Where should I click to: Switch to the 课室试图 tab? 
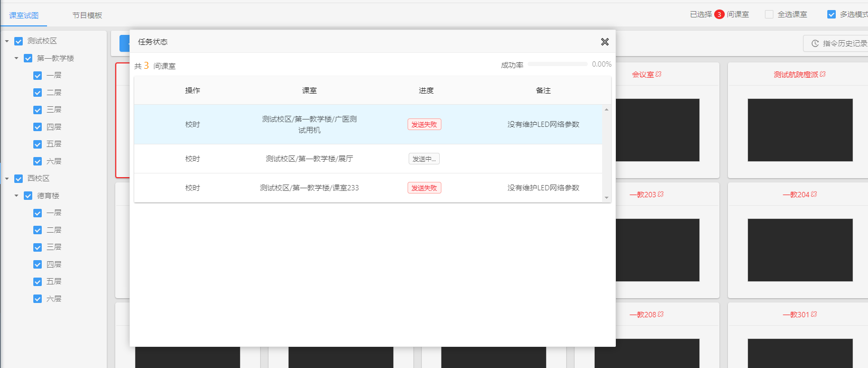[x=24, y=15]
